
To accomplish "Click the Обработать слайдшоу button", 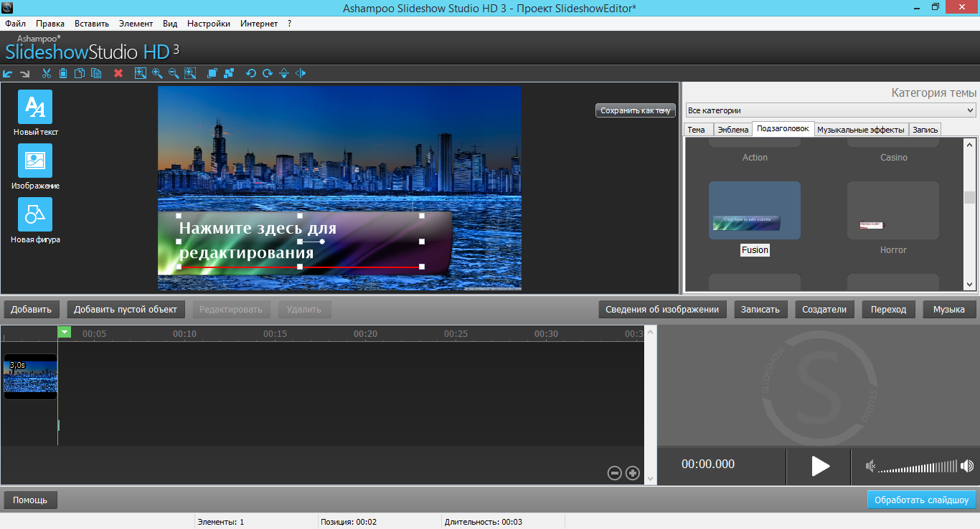I will click(921, 500).
